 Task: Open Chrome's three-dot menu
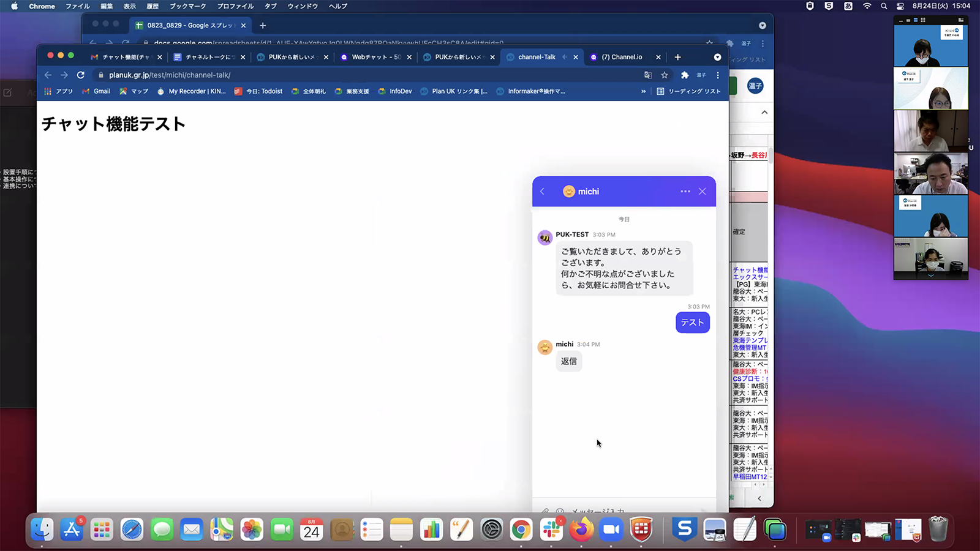pos(718,75)
